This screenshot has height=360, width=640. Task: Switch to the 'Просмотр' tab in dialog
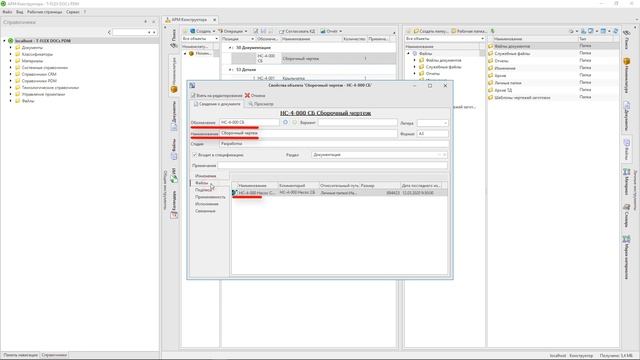(261, 104)
